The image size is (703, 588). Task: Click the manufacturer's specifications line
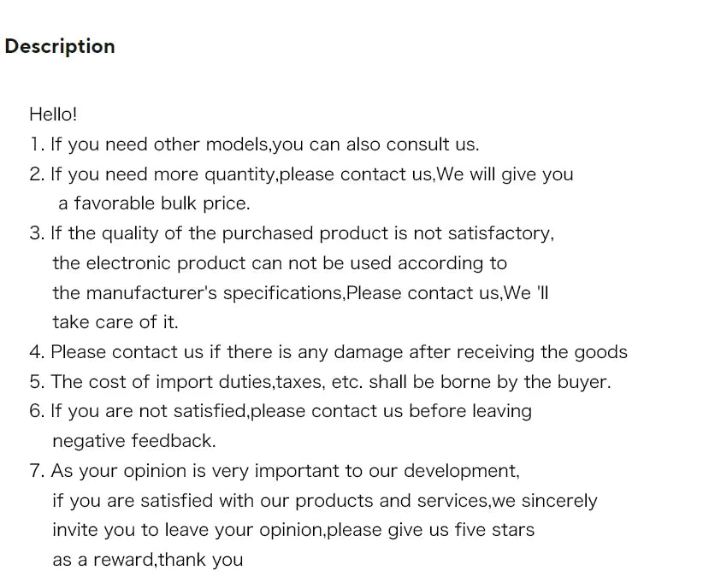(300, 293)
